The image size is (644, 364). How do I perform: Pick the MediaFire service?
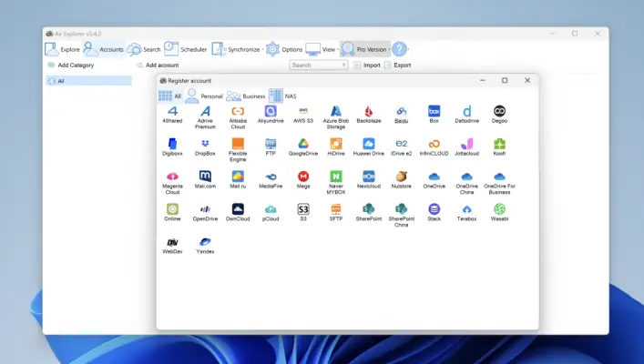(x=271, y=180)
